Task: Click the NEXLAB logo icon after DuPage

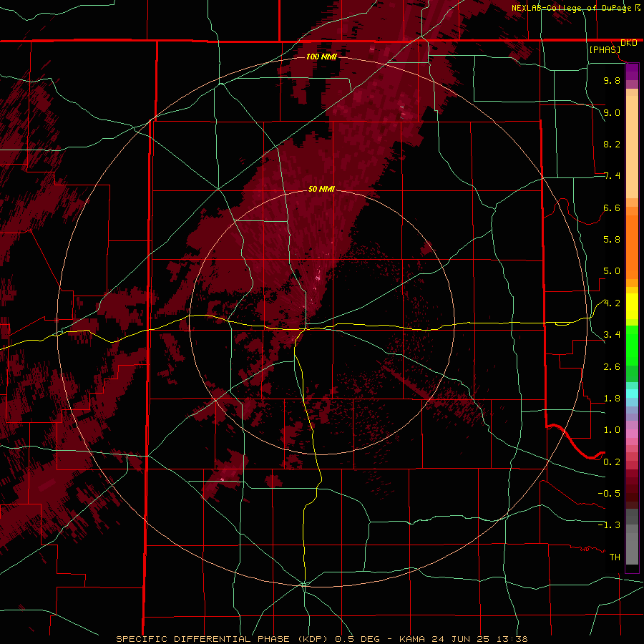Action: (x=638, y=8)
